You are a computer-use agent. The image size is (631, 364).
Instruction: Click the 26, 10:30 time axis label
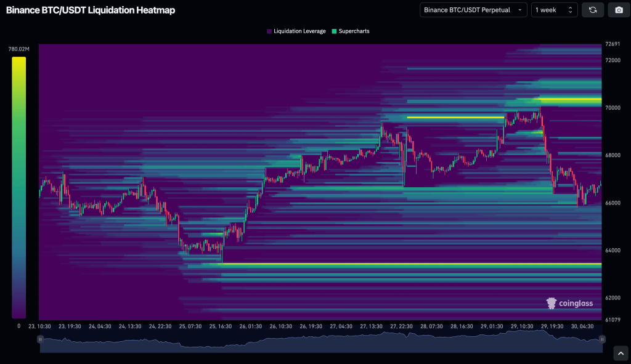click(281, 326)
